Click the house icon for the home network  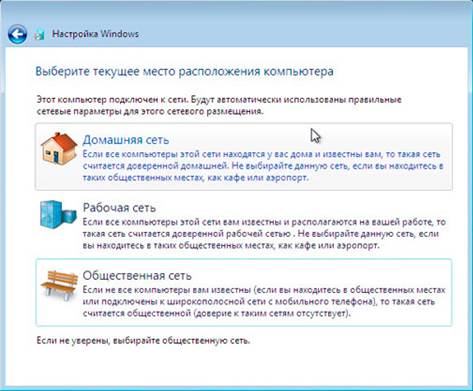tap(59, 148)
